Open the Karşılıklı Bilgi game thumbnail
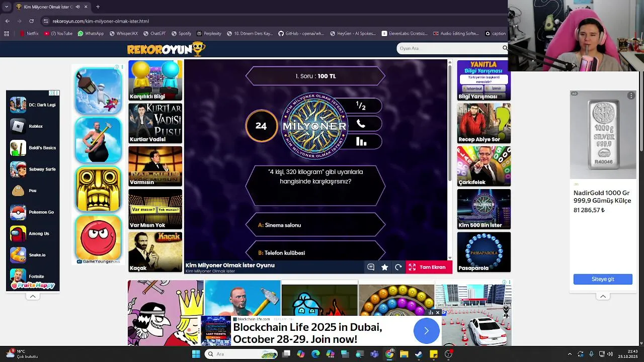This screenshot has height=362, width=644. coord(155,80)
